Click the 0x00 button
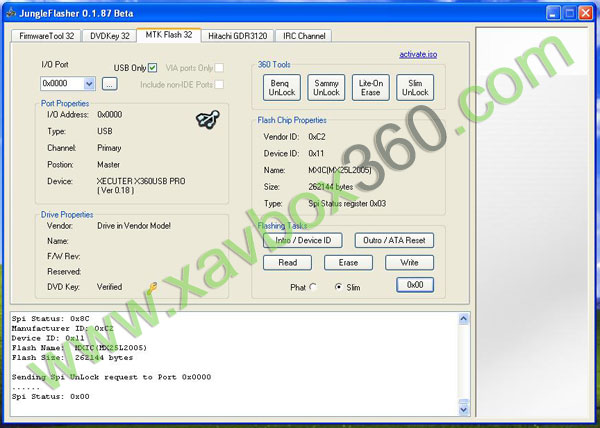 coord(415,285)
